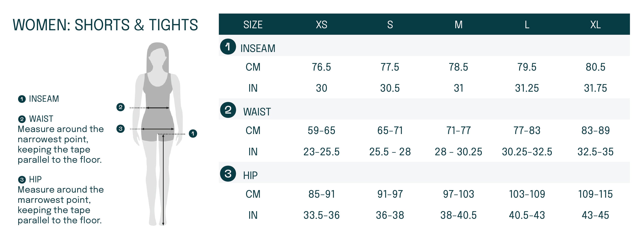Viewport: 644px width, 239px height.
Task: Click the inseam CM value 76.5
Action: pos(321,67)
